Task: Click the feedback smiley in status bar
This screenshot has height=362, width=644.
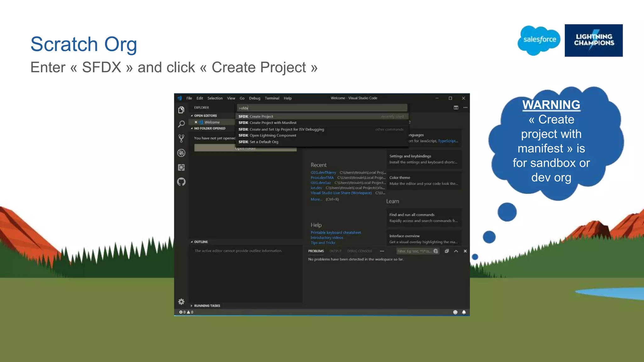Action: (x=455, y=312)
